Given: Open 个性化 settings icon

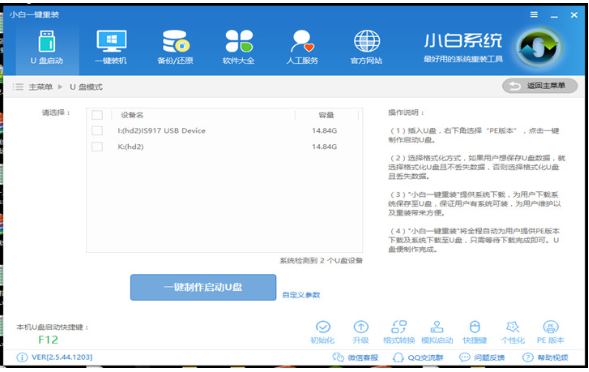Looking at the screenshot, I should click(x=513, y=332).
